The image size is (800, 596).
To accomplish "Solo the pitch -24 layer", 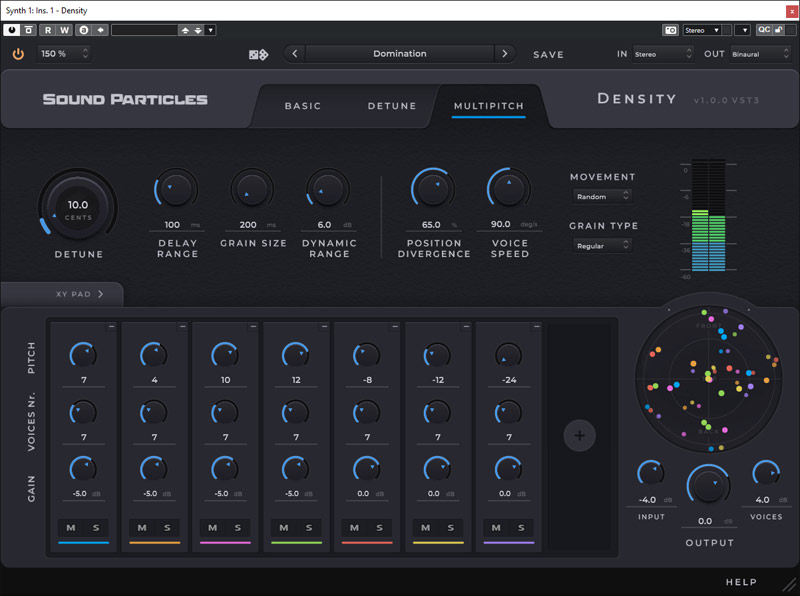I will coord(521,528).
